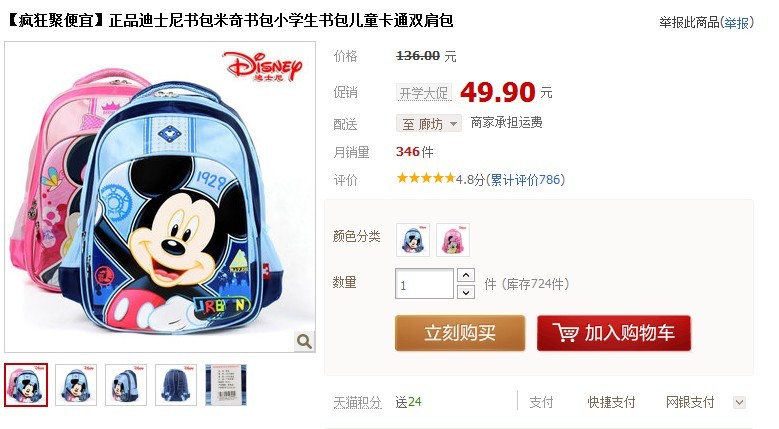
Task: Expand the payment methods chevron
Action: [739, 402]
